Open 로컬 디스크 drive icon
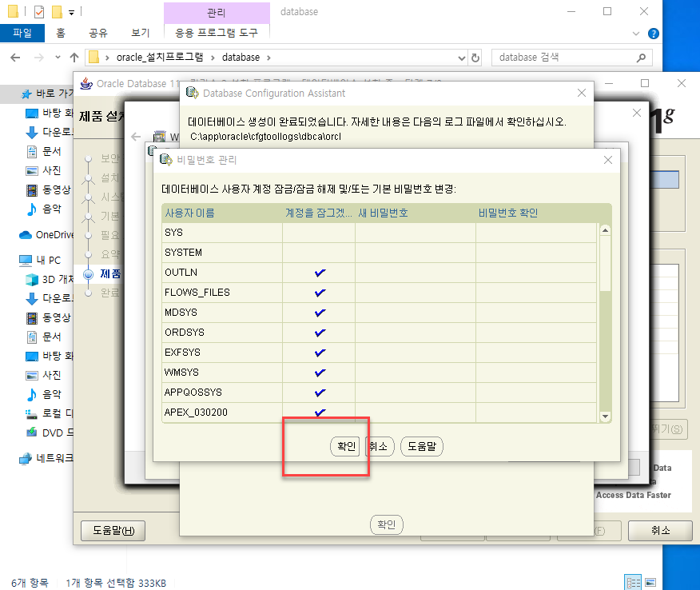This screenshot has height=590, width=700. click(32, 413)
